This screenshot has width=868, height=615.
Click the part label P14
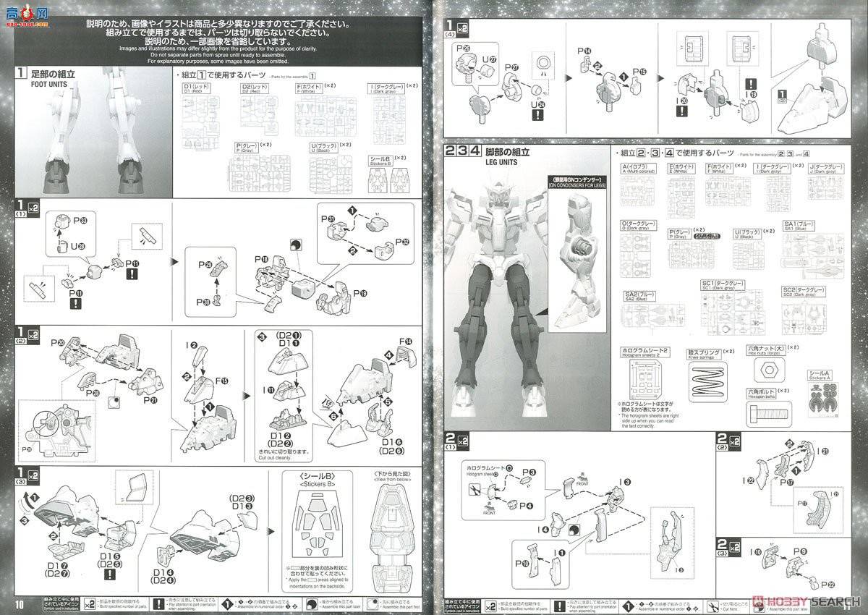(x=584, y=51)
